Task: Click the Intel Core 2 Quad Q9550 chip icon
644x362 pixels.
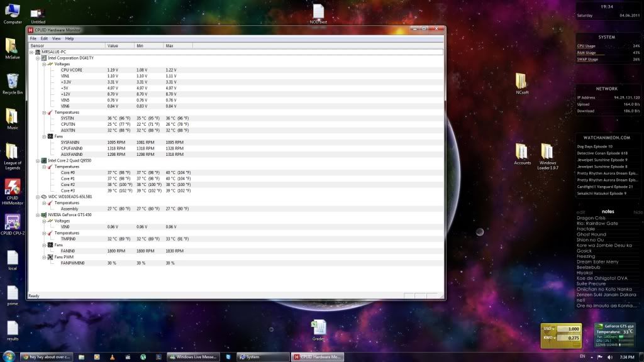Action: click(x=44, y=160)
